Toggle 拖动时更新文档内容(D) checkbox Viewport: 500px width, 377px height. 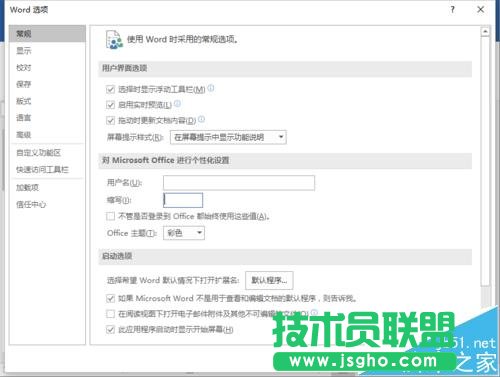(x=110, y=120)
